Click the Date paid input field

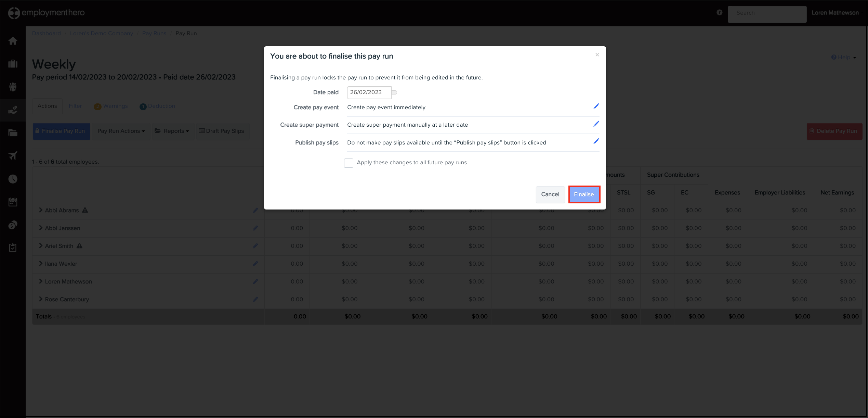tap(369, 92)
